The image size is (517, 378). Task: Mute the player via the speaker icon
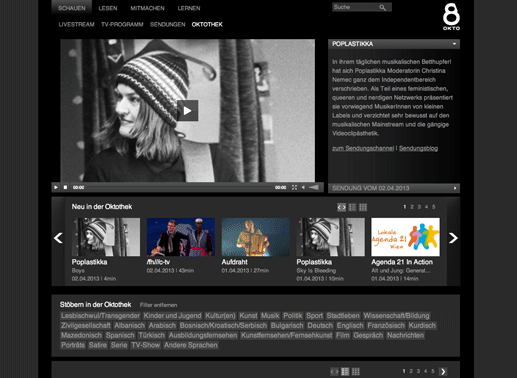303,188
